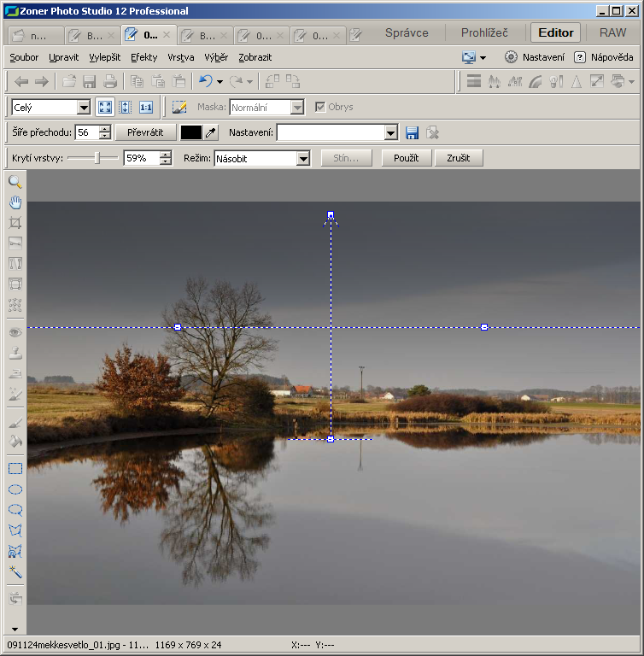Pick the Ellipse selection tool
The width and height of the screenshot is (644, 656).
coord(15,489)
